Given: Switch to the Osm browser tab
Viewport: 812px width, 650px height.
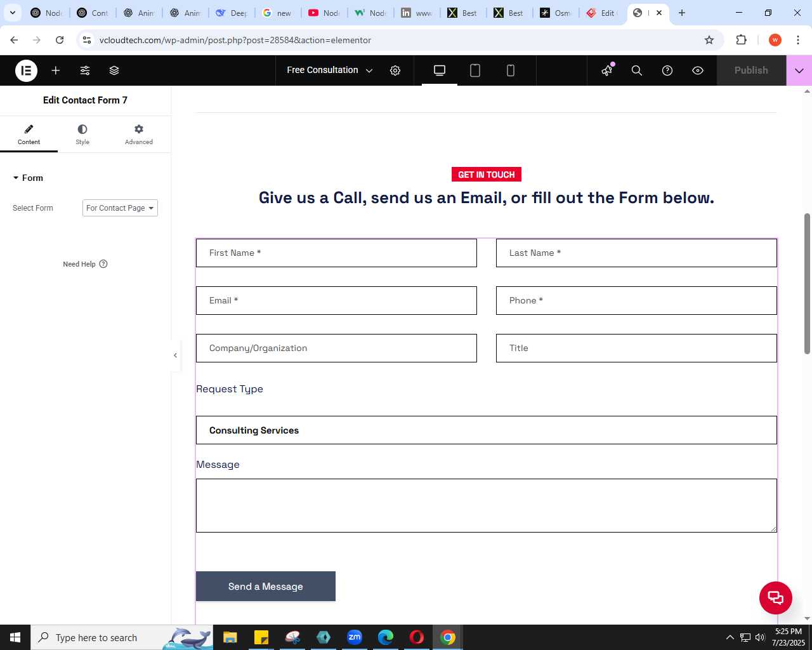Looking at the screenshot, I should (556, 13).
